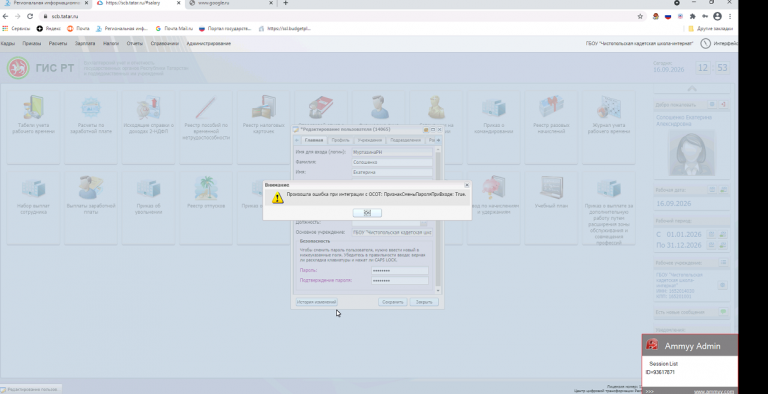The width and height of the screenshot is (768, 394).
Task: Open Зарплата menu
Action: tap(85, 44)
